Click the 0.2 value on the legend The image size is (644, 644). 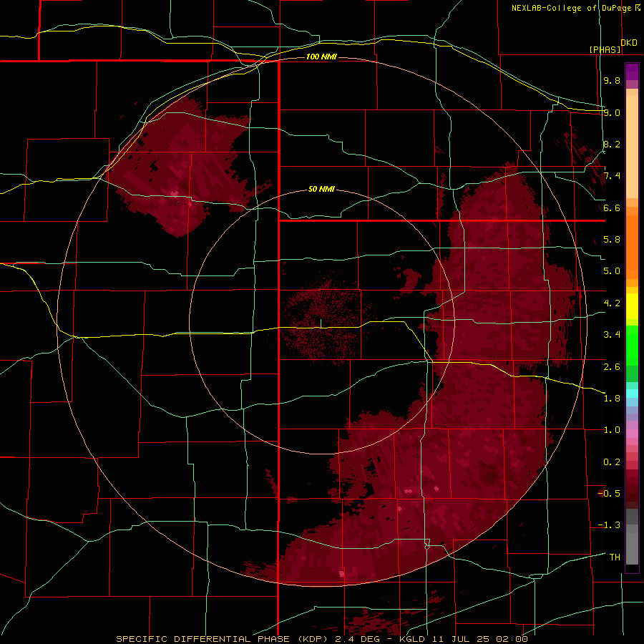tap(612, 462)
